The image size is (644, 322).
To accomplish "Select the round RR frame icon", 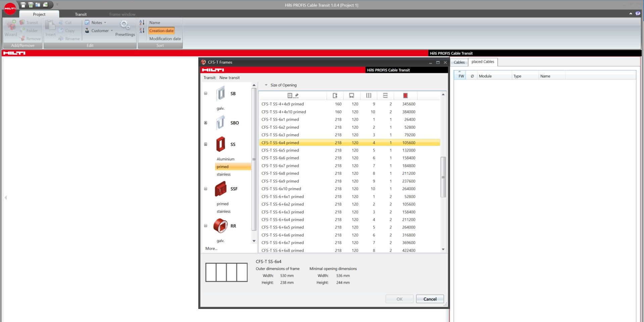I will coord(220,226).
